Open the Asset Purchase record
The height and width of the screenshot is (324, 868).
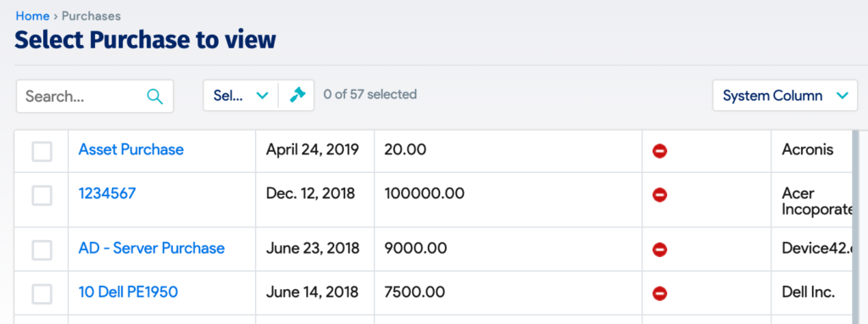[x=131, y=149]
